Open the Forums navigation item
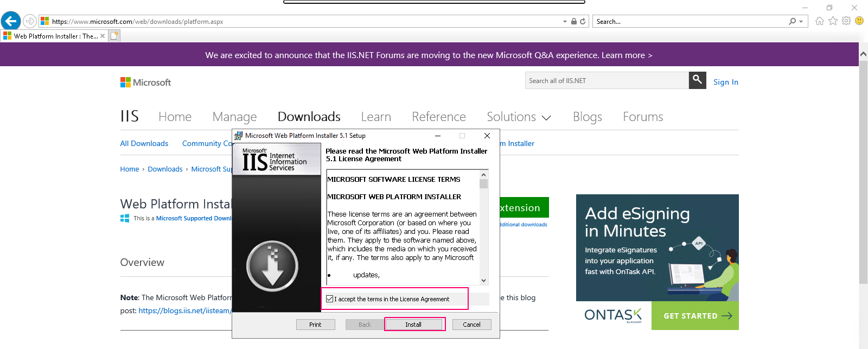868x349 pixels. point(643,117)
